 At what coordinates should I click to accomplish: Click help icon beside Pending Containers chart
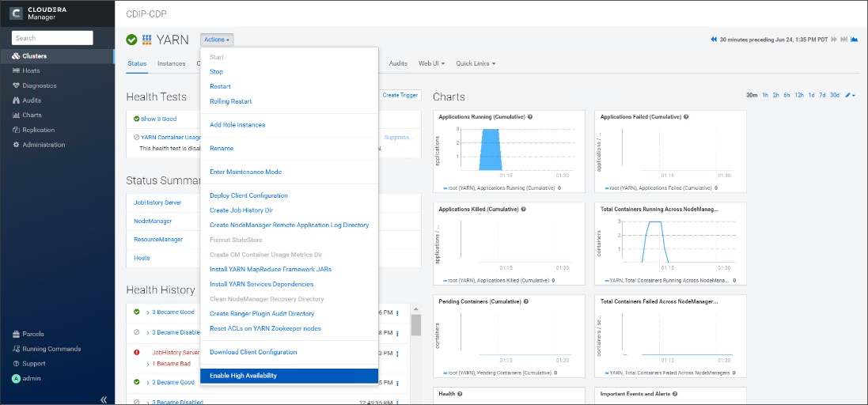coord(526,301)
